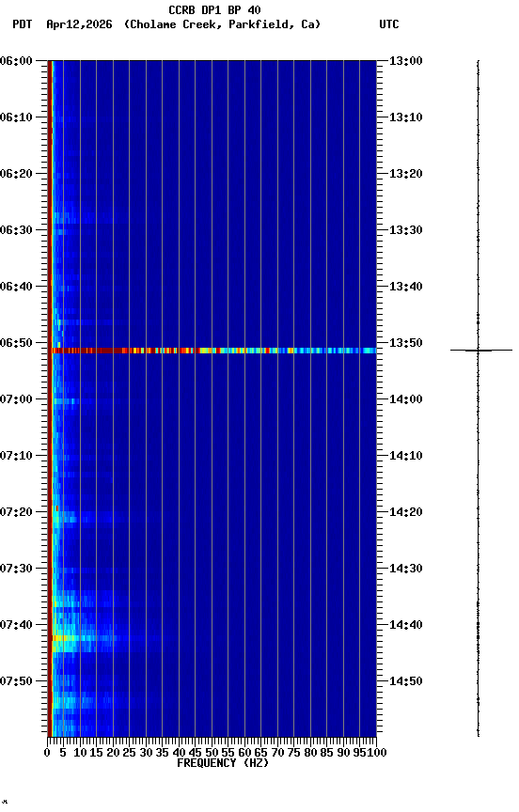This screenshot has height=812, width=519.
Task: Click the '07:40' PDT time label
Action: point(16,625)
